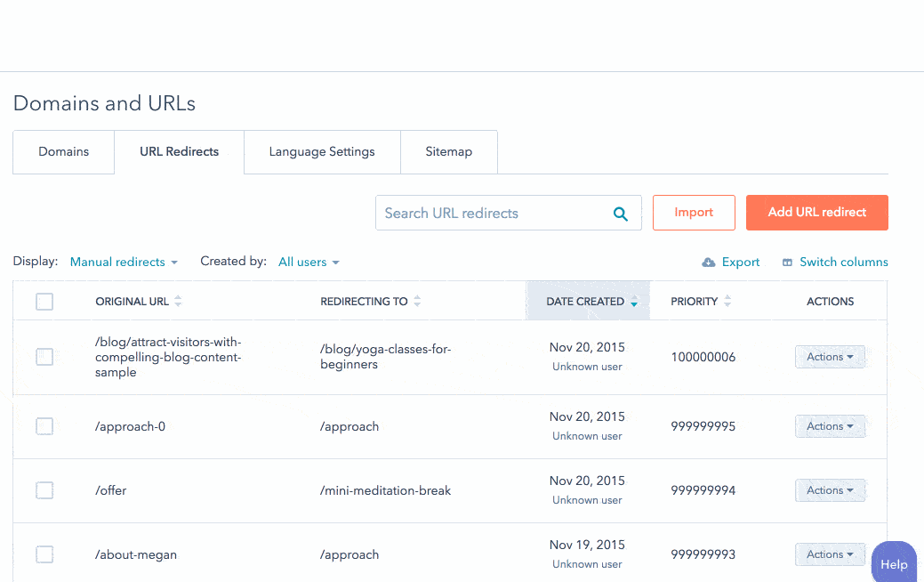Click the search magnifier icon
The width and height of the screenshot is (924, 582).
click(620, 213)
